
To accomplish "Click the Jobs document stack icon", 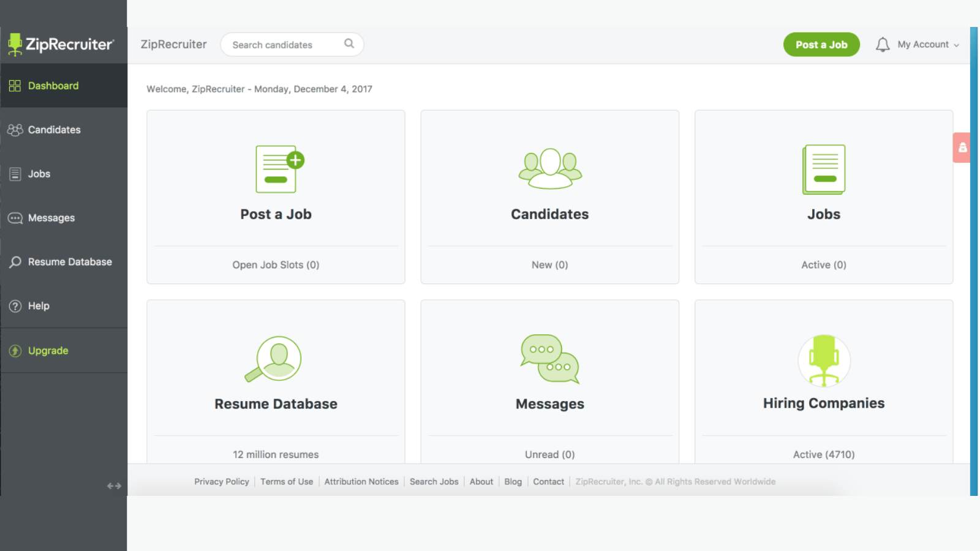I will (824, 170).
